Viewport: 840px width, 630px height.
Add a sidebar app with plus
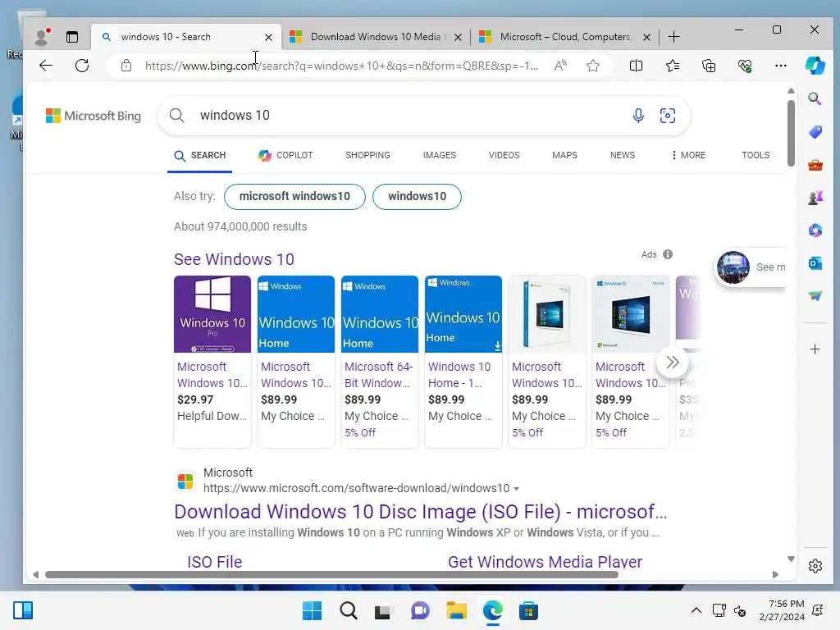coord(815,349)
